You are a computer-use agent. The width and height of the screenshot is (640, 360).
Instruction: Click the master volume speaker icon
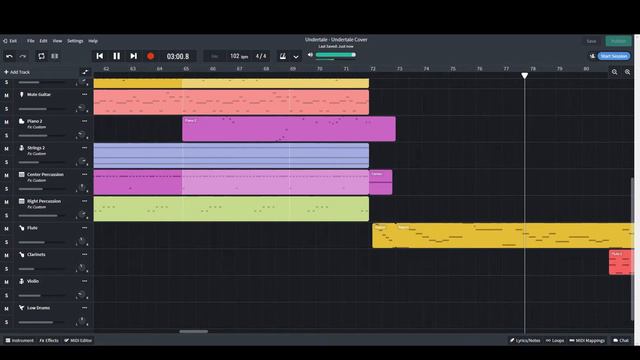click(310, 55)
